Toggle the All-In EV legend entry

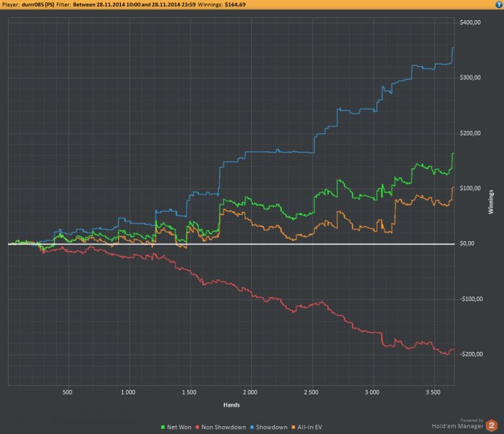(x=307, y=428)
